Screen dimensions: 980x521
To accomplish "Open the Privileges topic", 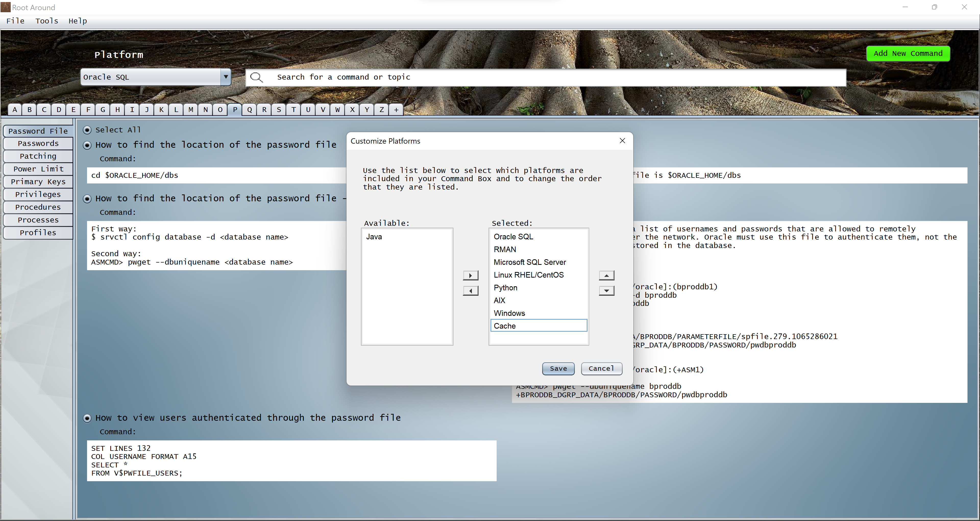I will pos(38,194).
